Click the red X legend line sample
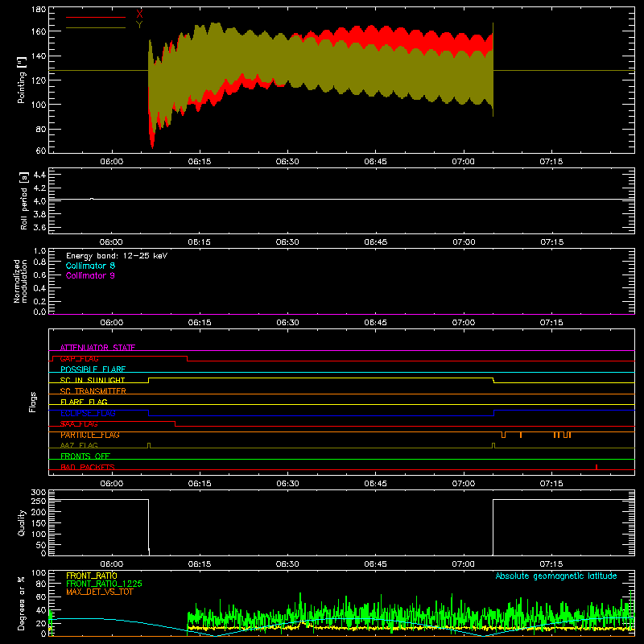Screen dimensions: 644x644 coord(96,17)
